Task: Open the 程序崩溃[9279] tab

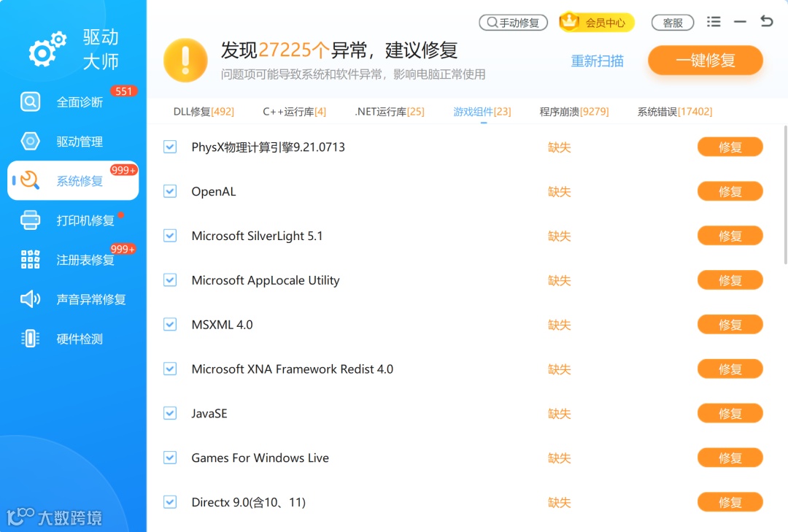Action: 574,112
